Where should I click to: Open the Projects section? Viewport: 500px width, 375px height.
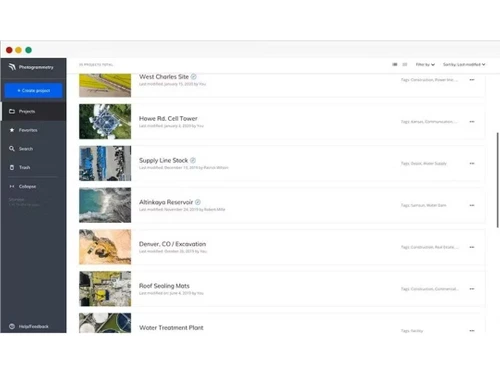[33, 111]
